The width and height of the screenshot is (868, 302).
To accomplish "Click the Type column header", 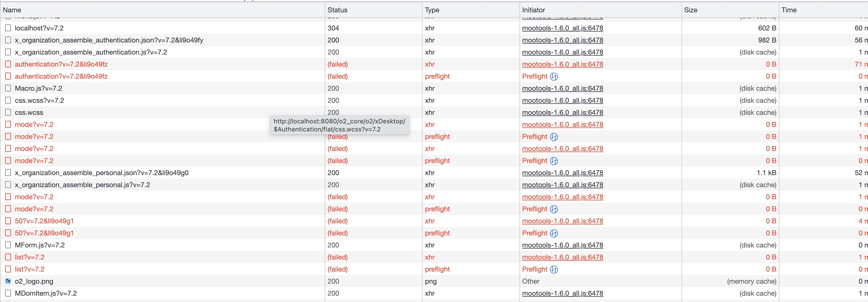I will [432, 10].
